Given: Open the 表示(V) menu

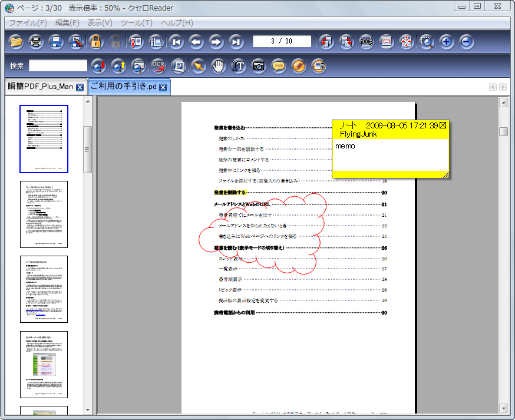Looking at the screenshot, I should (100, 22).
